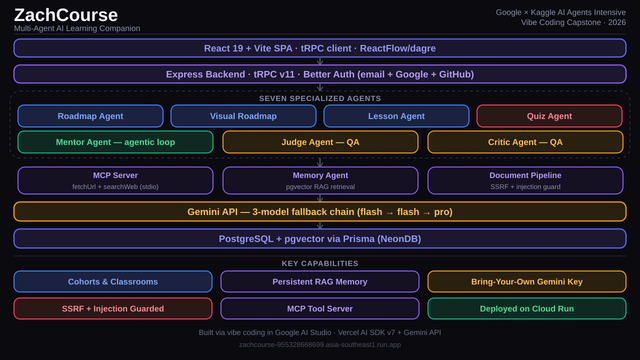Choose the Cohorts & Classrooms capability

tap(113, 282)
